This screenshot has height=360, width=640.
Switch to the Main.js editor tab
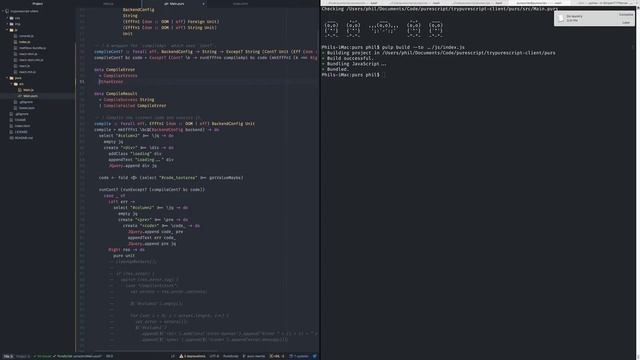(108, 4)
